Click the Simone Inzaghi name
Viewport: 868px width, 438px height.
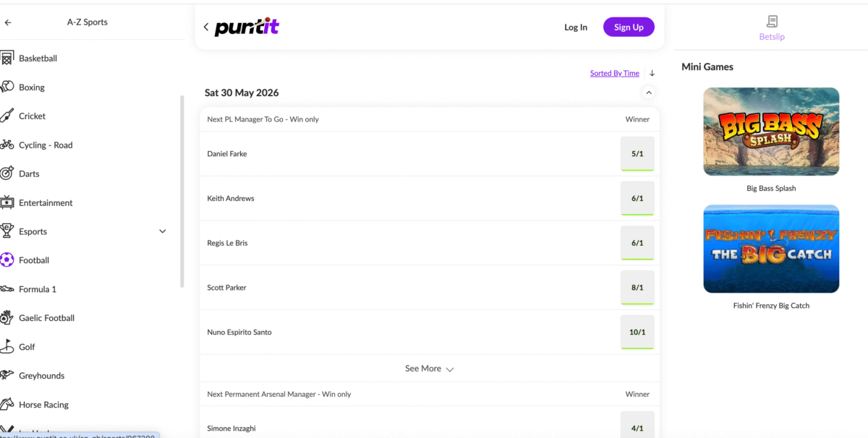[231, 429]
